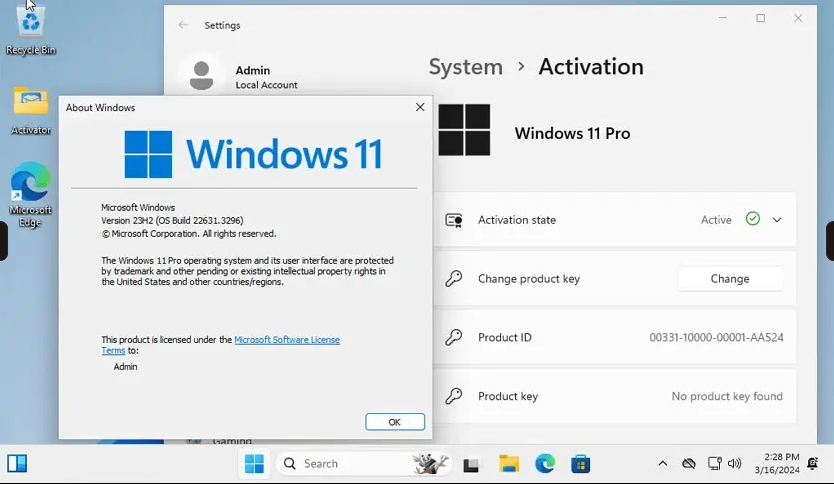Click the Windows 11 Pro logo in Settings
This screenshot has height=484, width=834.
[464, 130]
